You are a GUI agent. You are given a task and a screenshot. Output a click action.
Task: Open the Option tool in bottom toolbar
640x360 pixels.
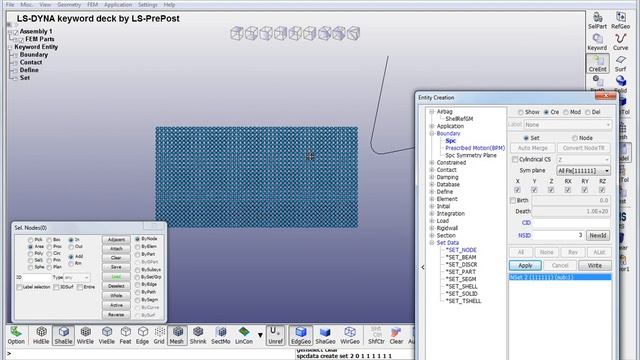(16, 335)
